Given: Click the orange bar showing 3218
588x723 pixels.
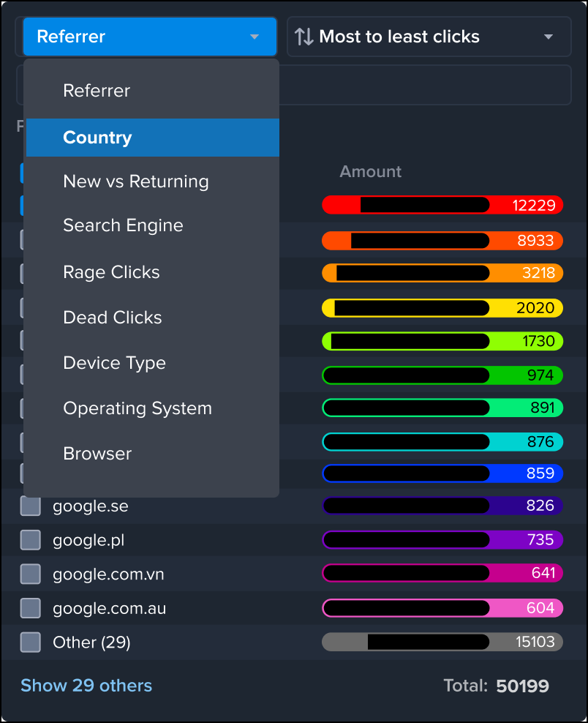Looking at the screenshot, I should point(442,273).
